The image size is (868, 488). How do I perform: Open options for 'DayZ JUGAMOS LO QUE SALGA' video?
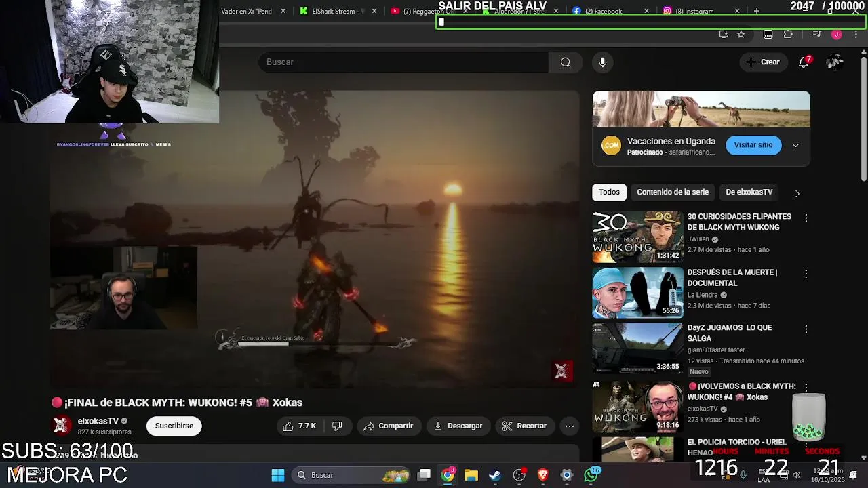806,329
